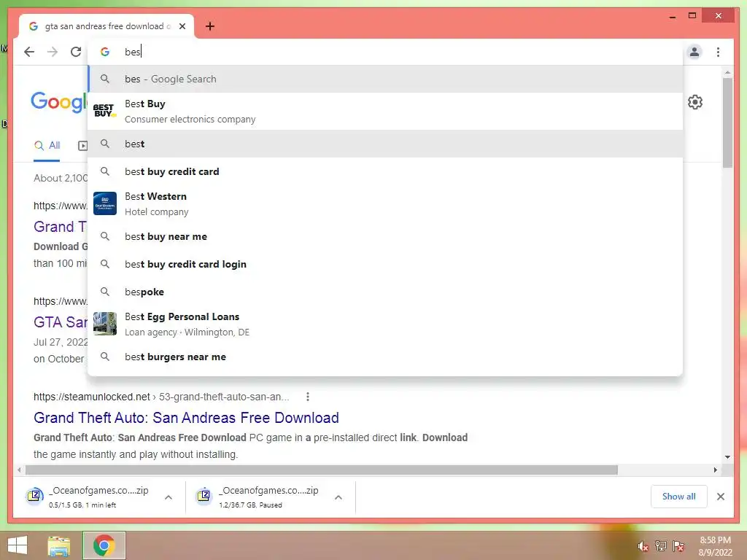Click horizontal scrollbar right arrow
This screenshot has width=747, height=560.
point(716,470)
